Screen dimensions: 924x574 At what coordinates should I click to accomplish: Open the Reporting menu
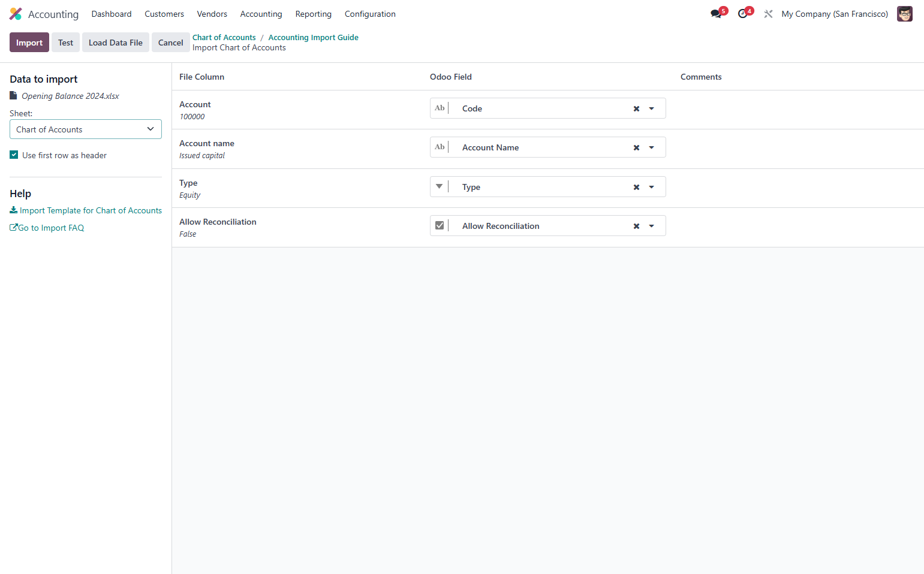(314, 14)
